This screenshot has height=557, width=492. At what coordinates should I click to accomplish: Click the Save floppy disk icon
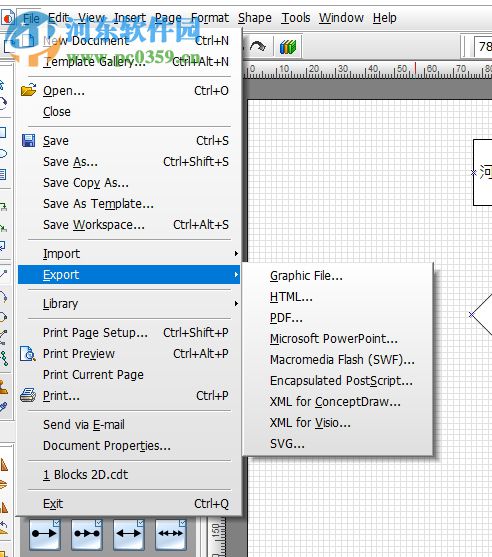28,141
